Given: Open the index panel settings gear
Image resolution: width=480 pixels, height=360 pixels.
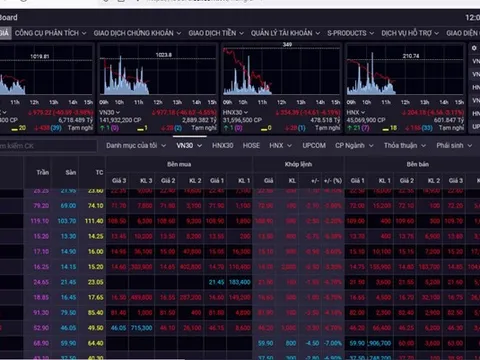Looking at the screenshot, I should [x=474, y=48].
